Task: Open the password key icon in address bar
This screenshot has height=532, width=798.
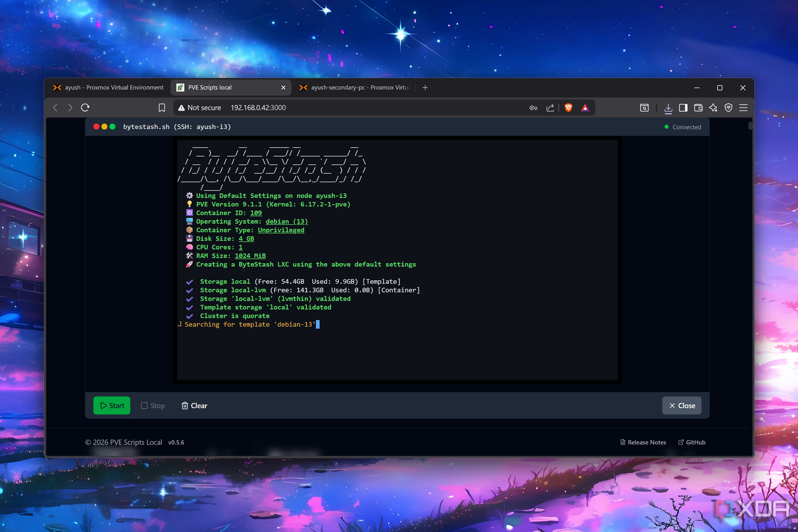Action: click(x=533, y=108)
